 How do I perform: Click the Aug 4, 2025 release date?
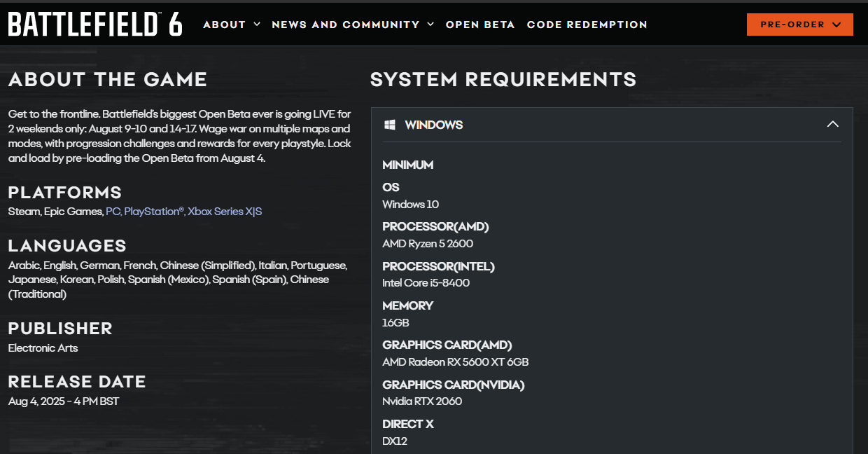pos(64,401)
